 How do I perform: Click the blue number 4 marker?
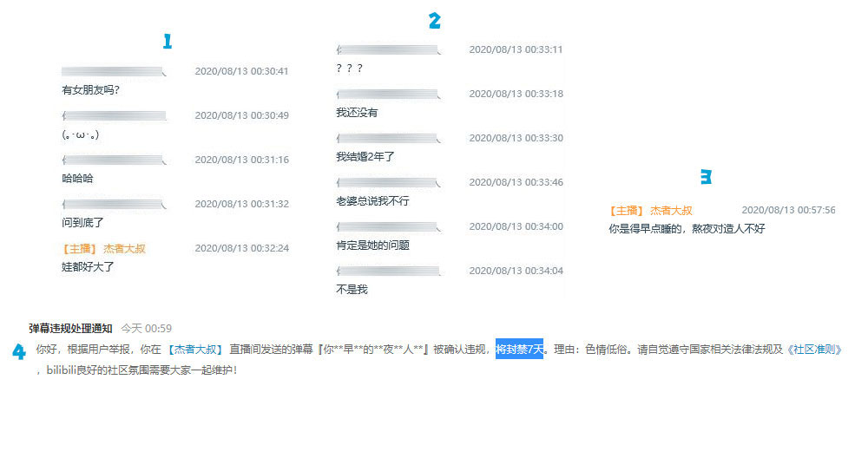click(18, 351)
